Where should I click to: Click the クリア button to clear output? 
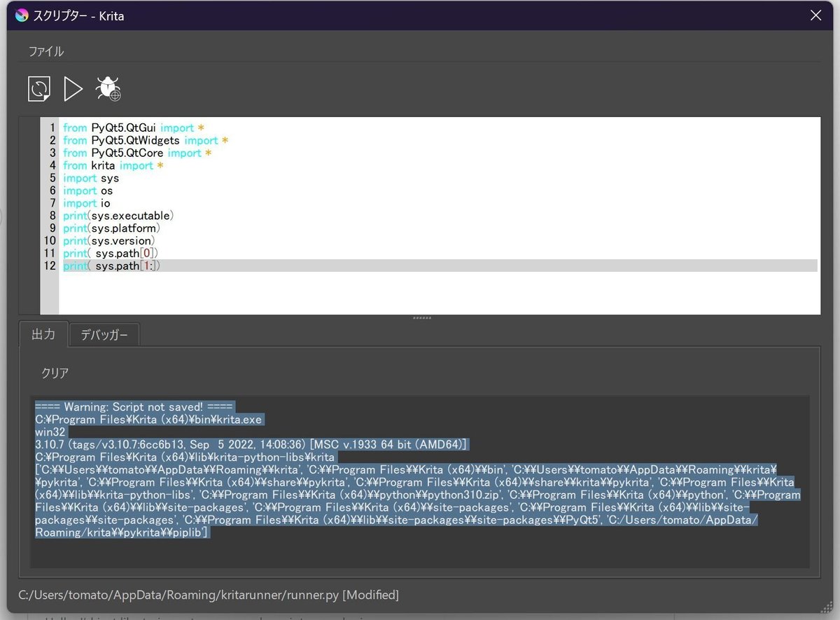[55, 373]
